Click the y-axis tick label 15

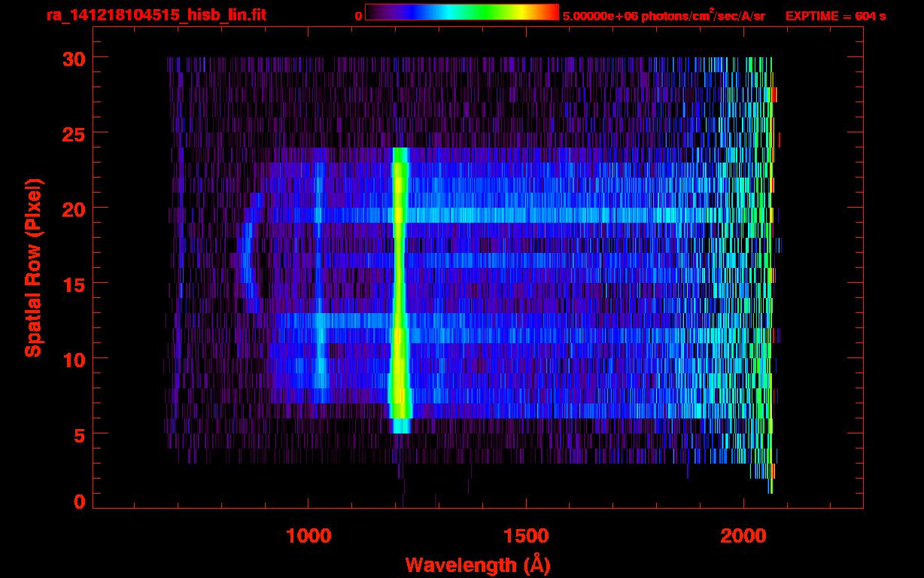click(73, 284)
